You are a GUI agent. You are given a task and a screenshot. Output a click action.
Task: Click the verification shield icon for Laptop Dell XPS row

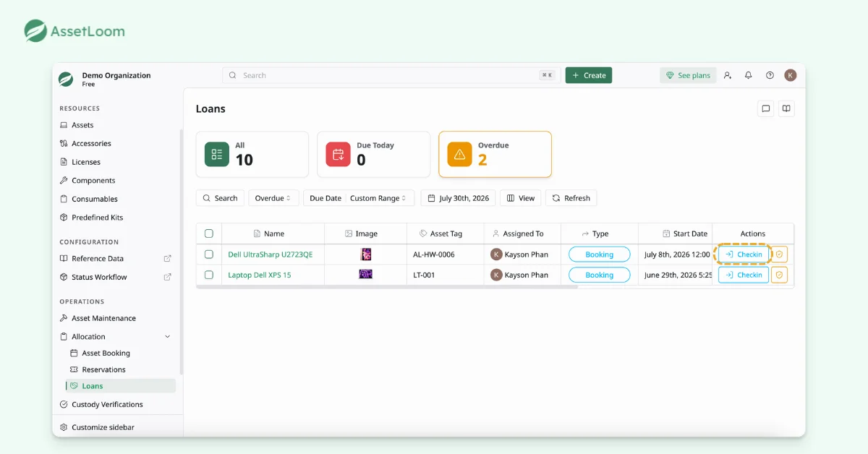[x=779, y=275]
